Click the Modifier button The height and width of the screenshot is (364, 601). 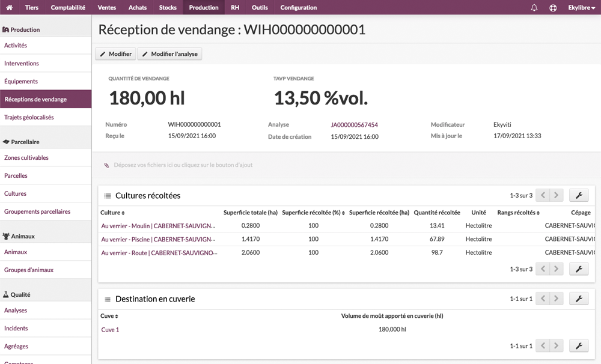pyautogui.click(x=116, y=54)
